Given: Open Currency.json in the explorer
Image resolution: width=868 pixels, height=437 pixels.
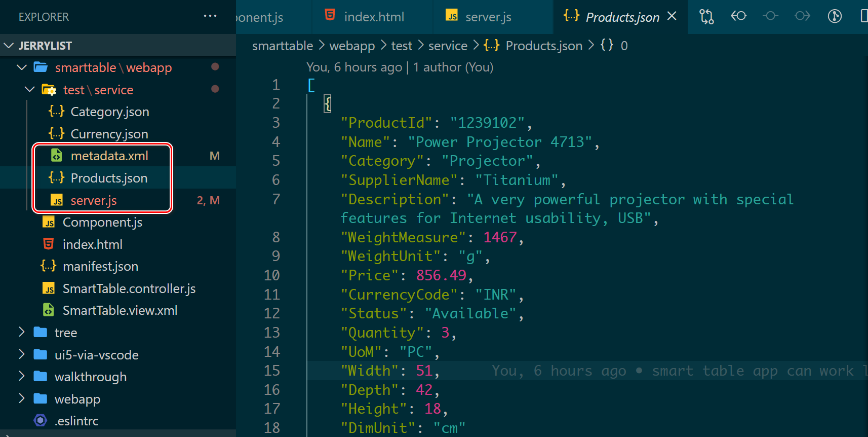Looking at the screenshot, I should pos(109,134).
